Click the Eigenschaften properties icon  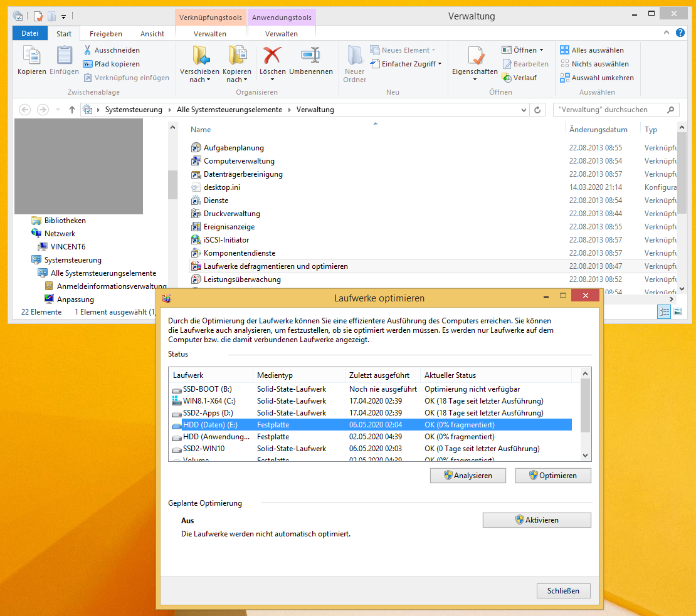[x=475, y=56]
